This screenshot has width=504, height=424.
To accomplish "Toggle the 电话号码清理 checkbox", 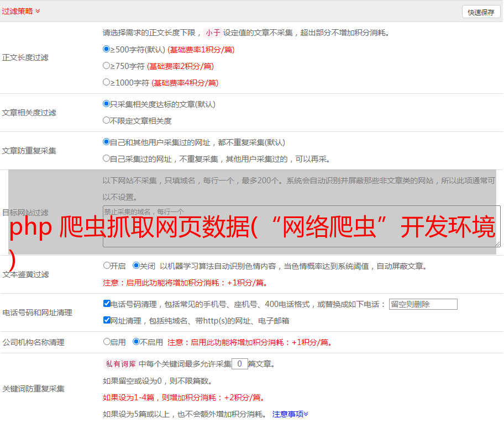I will tap(107, 304).
